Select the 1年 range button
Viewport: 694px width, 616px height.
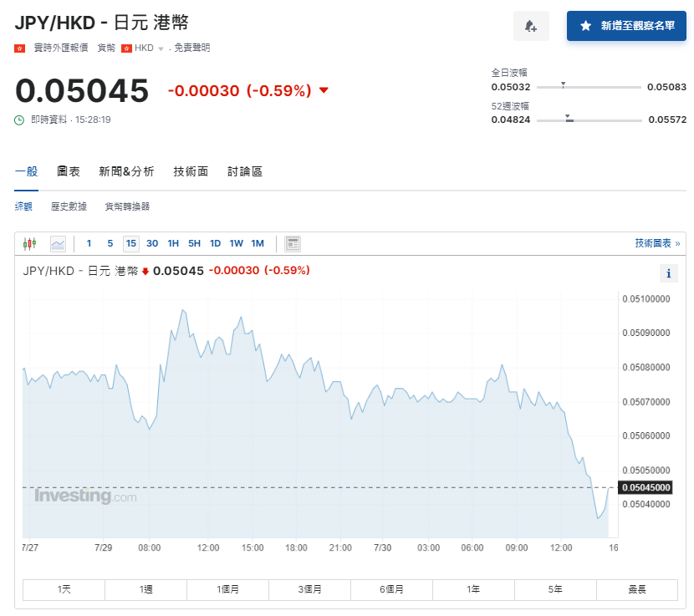pyautogui.click(x=472, y=589)
